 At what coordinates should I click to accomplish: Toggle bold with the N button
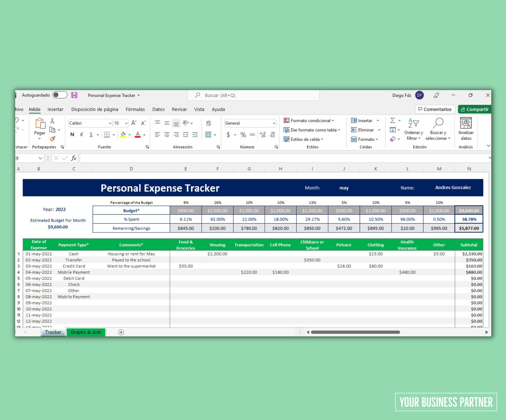(x=72, y=135)
